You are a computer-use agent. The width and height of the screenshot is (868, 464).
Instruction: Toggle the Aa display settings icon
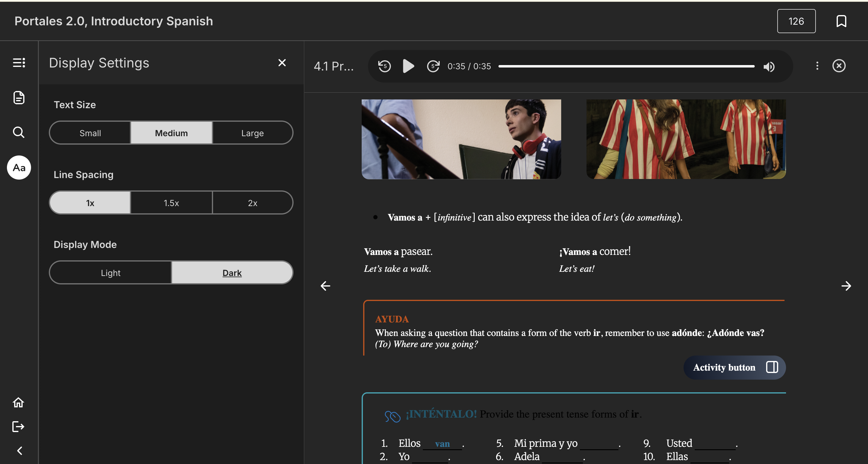click(x=19, y=168)
